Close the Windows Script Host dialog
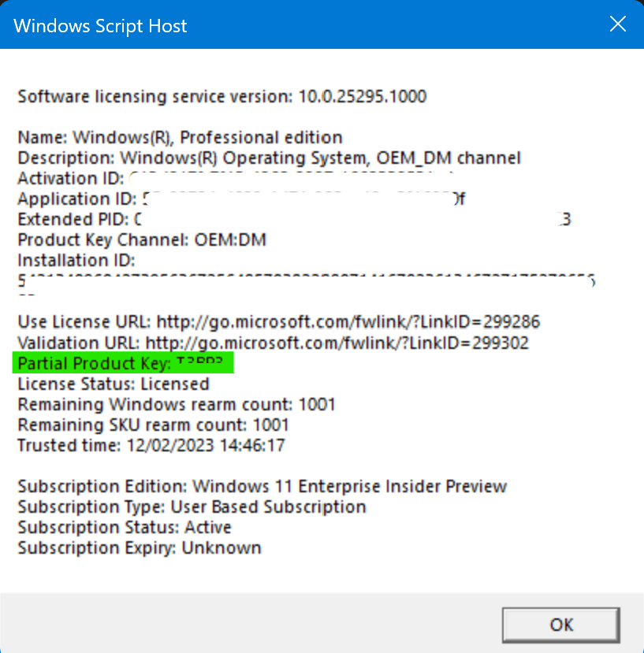644x653 pixels. [618, 25]
